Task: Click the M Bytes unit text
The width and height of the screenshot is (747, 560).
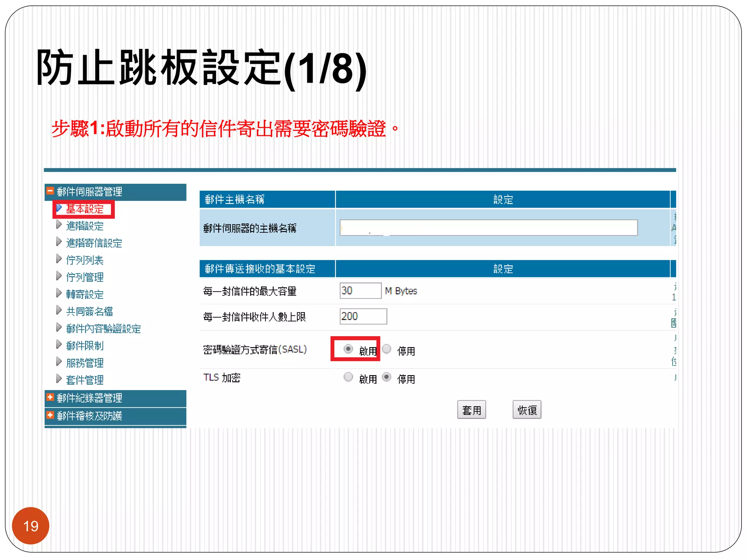Action: coord(401,291)
